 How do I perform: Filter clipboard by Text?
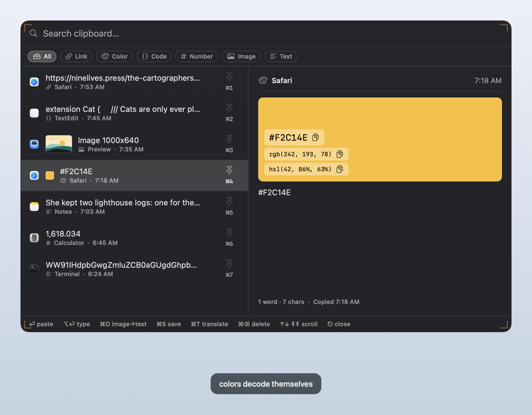click(x=281, y=56)
